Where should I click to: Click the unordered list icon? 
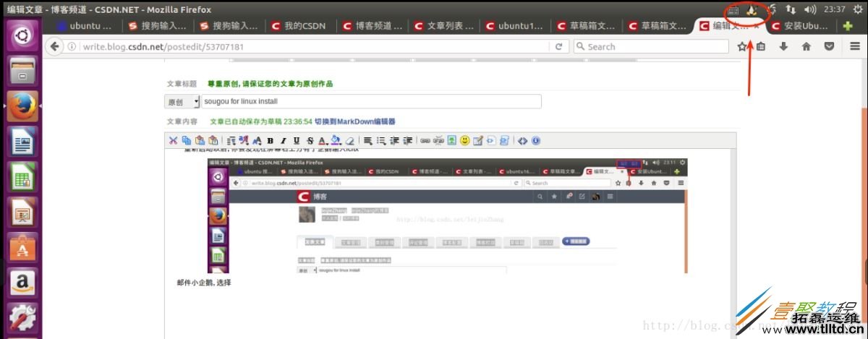381,140
